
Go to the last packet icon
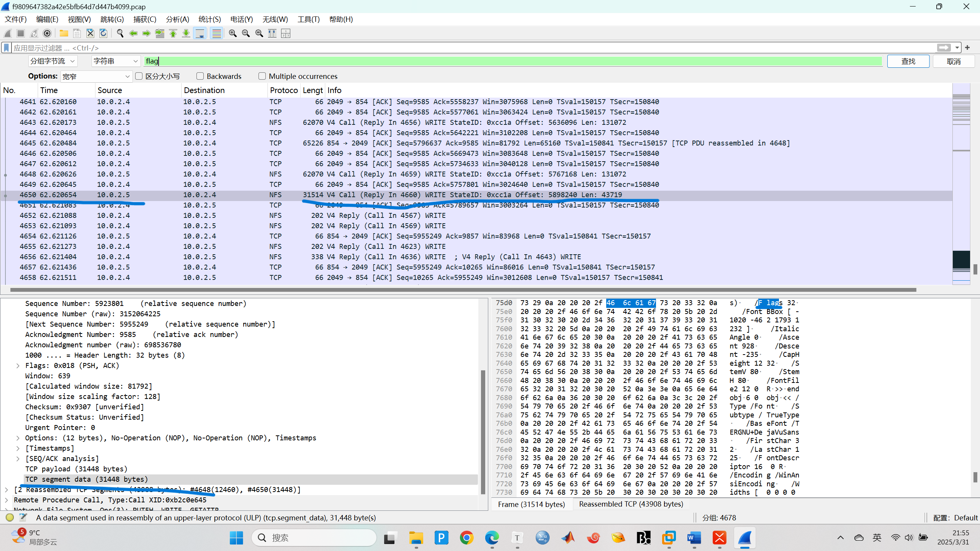coord(186,34)
